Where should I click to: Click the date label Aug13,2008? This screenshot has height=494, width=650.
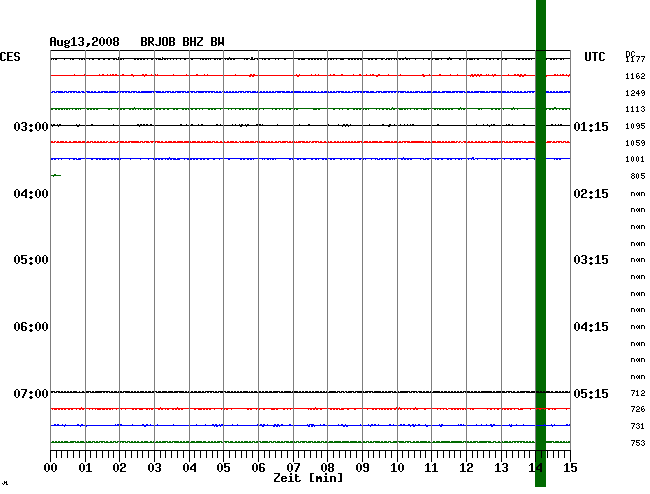pyautogui.click(x=84, y=42)
